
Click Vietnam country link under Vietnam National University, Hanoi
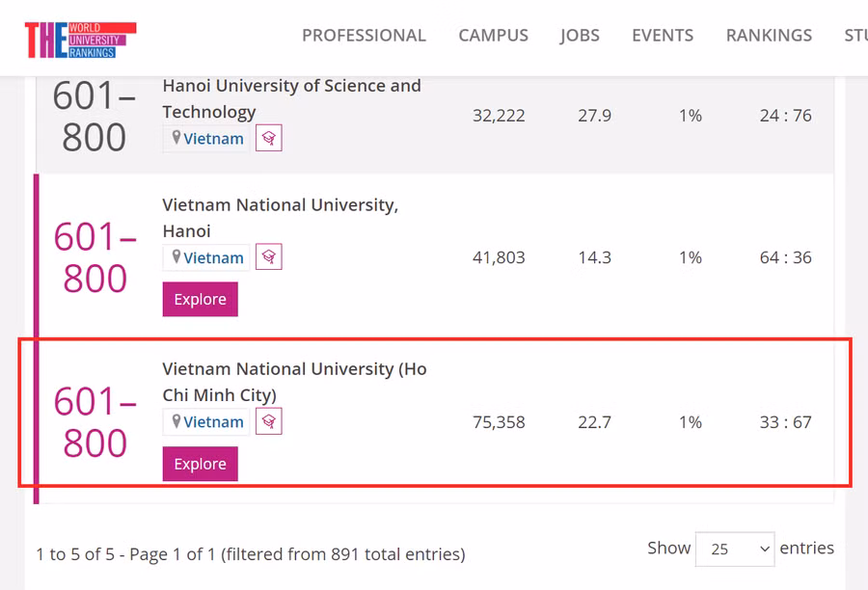point(213,258)
